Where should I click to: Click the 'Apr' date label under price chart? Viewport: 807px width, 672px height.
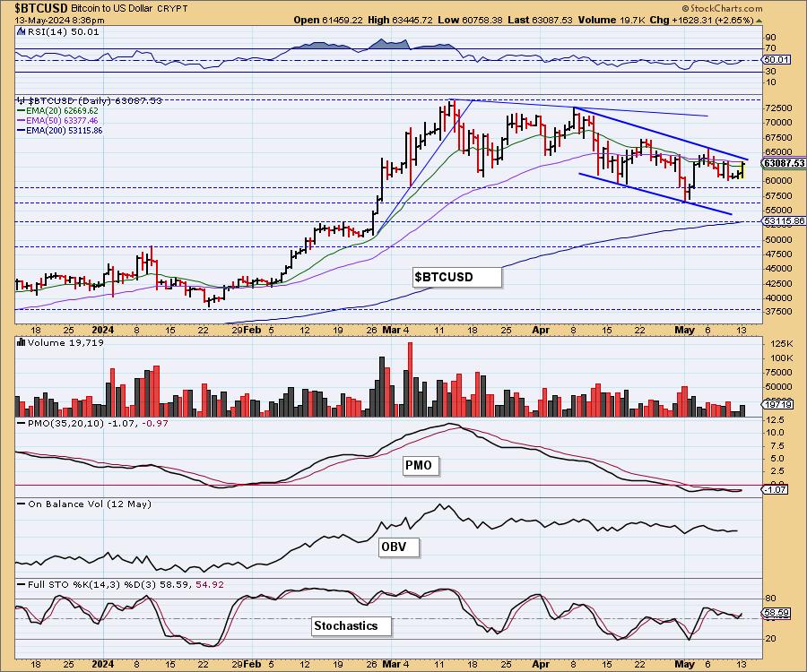541,330
